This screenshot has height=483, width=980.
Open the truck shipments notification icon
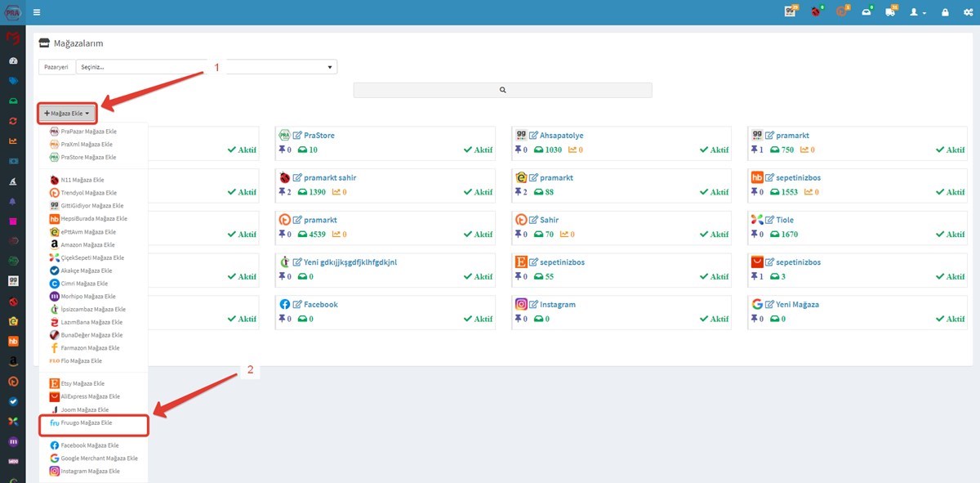tap(890, 12)
